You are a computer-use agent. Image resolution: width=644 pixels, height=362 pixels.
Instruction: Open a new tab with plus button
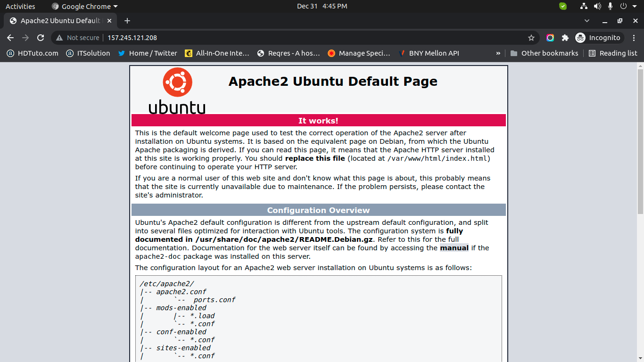tap(127, 21)
